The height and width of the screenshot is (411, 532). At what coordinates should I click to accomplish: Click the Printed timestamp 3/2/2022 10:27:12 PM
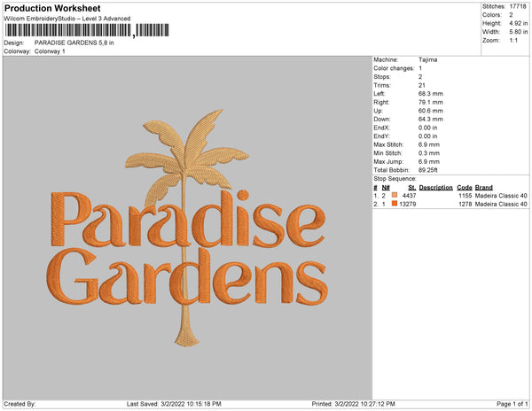[364, 404]
